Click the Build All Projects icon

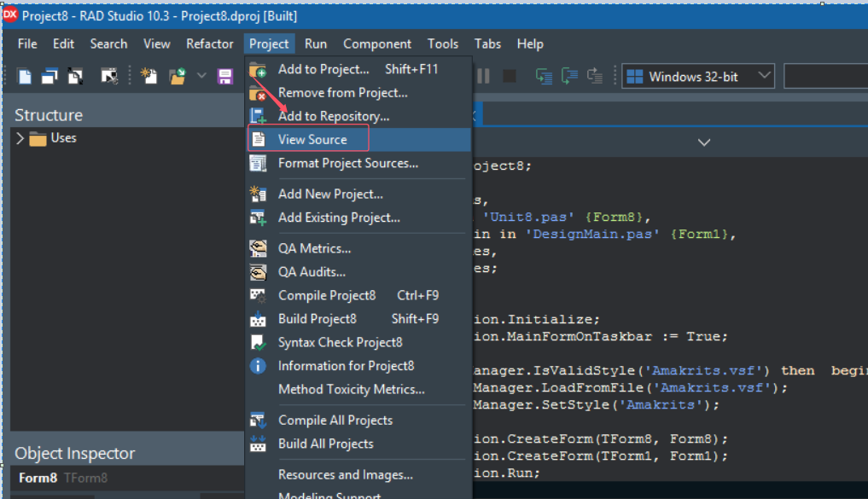pyautogui.click(x=258, y=444)
